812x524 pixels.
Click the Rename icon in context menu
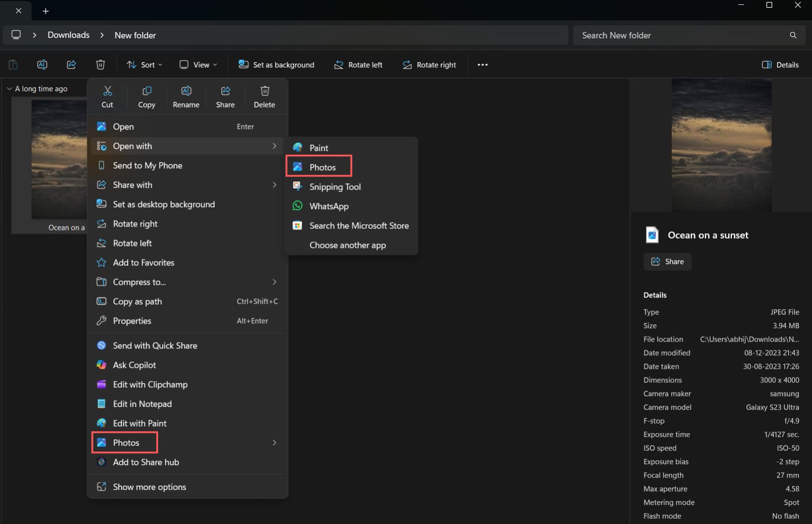[186, 97]
